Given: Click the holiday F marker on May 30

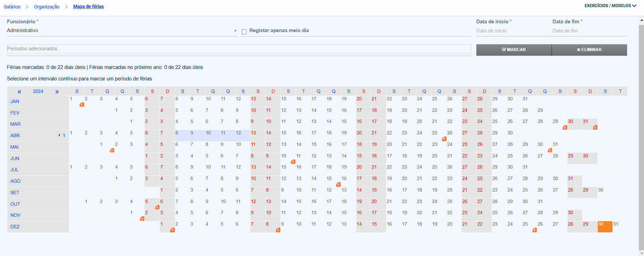Looking at the screenshot, I should (x=550, y=150).
